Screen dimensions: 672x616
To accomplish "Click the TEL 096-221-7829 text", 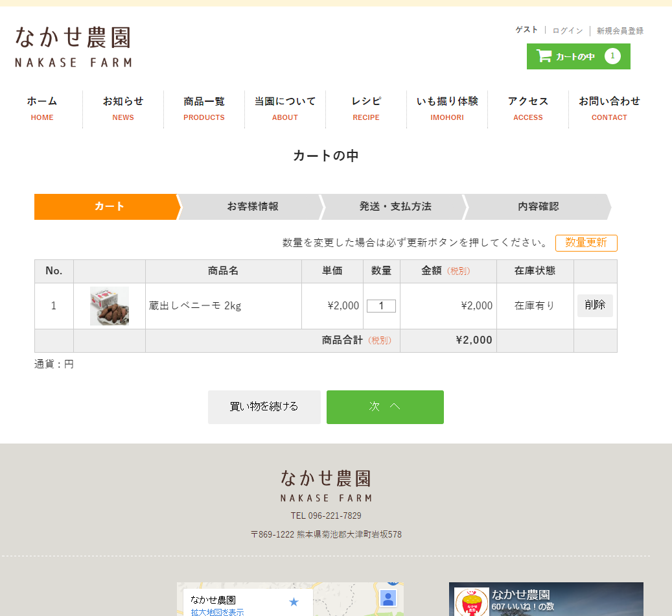I will (326, 515).
